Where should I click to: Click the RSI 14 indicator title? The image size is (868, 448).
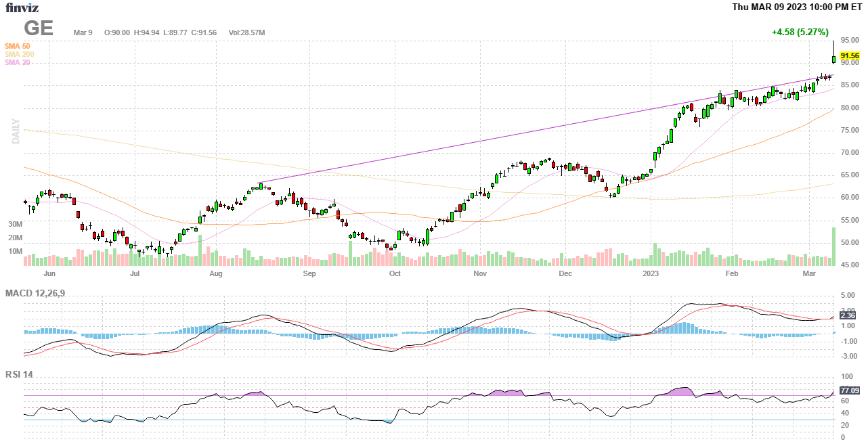pos(19,374)
